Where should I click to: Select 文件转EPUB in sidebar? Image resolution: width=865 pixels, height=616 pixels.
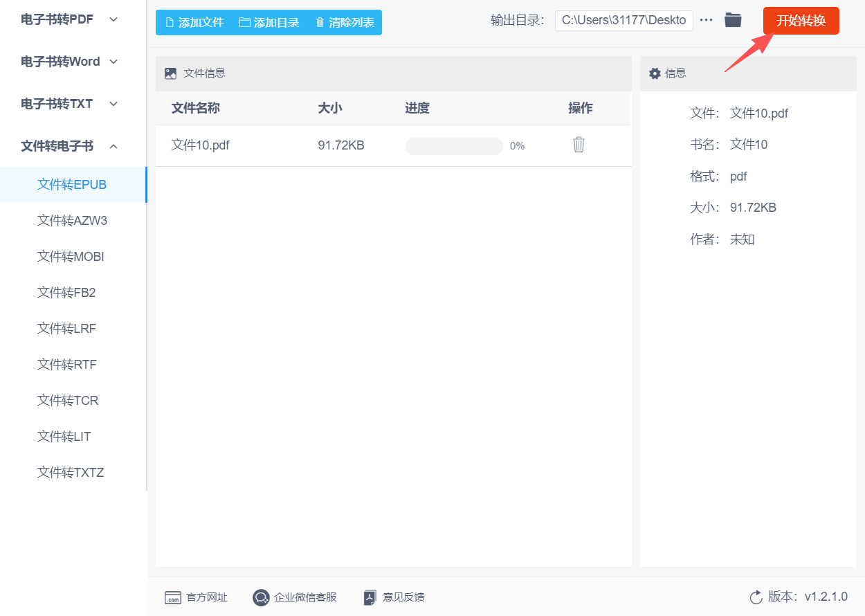pos(73,185)
